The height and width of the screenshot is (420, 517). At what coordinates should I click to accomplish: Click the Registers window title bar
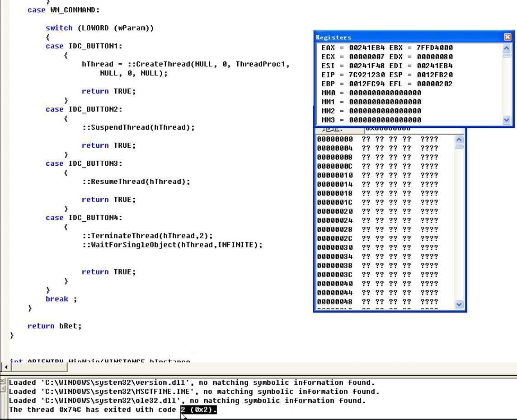[x=407, y=37]
